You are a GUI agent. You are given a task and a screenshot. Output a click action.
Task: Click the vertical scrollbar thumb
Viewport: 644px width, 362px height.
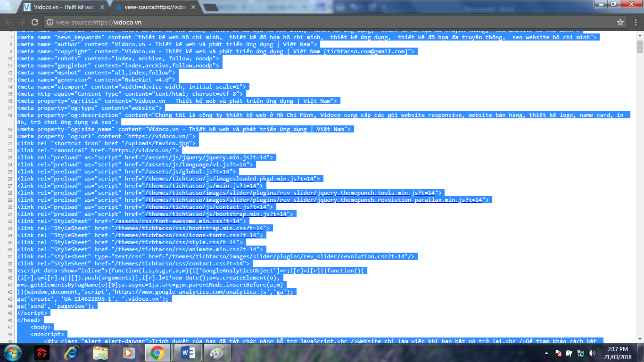coord(640,47)
